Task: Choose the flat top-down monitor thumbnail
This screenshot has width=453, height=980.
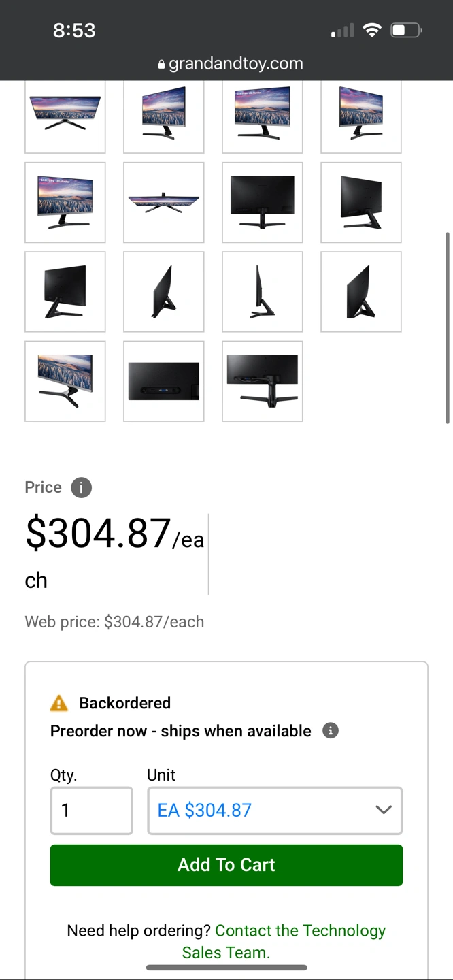Action: [x=164, y=202]
